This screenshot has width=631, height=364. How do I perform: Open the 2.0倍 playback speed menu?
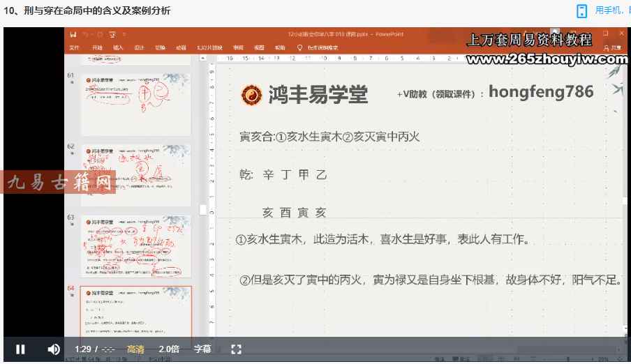click(169, 349)
